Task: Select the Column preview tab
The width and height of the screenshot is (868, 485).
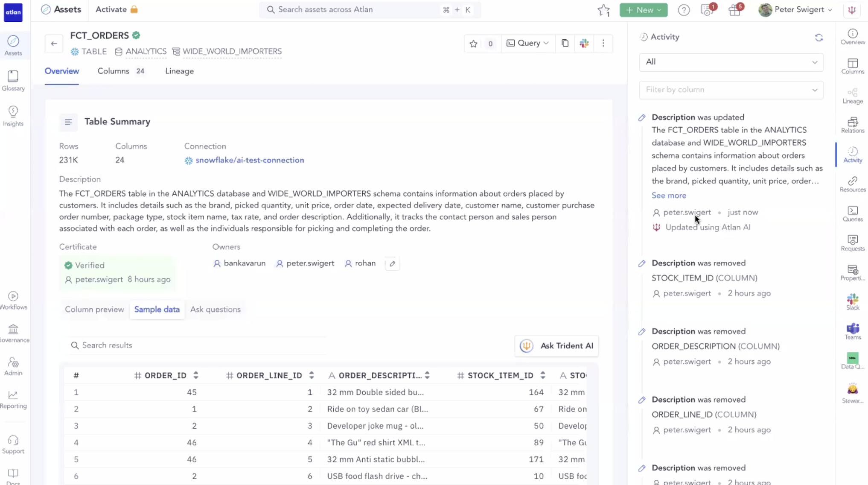Action: coord(94,310)
